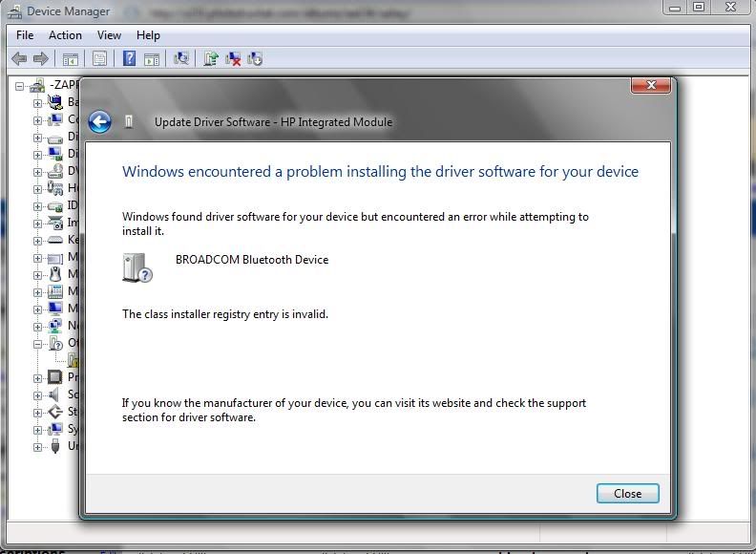Image resolution: width=756 pixels, height=554 pixels.
Task: Click the Back arrow in Device Manager toolbar
Action: click(x=19, y=59)
